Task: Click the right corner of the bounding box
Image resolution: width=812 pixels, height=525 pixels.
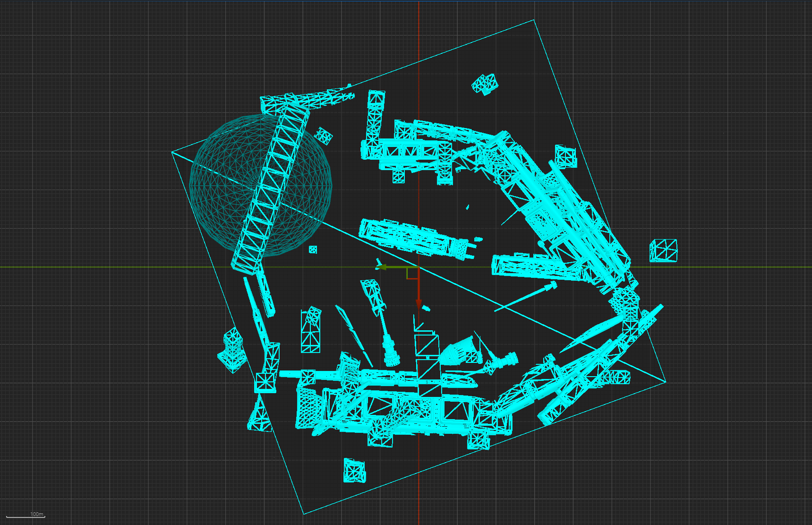Action: coord(665,382)
